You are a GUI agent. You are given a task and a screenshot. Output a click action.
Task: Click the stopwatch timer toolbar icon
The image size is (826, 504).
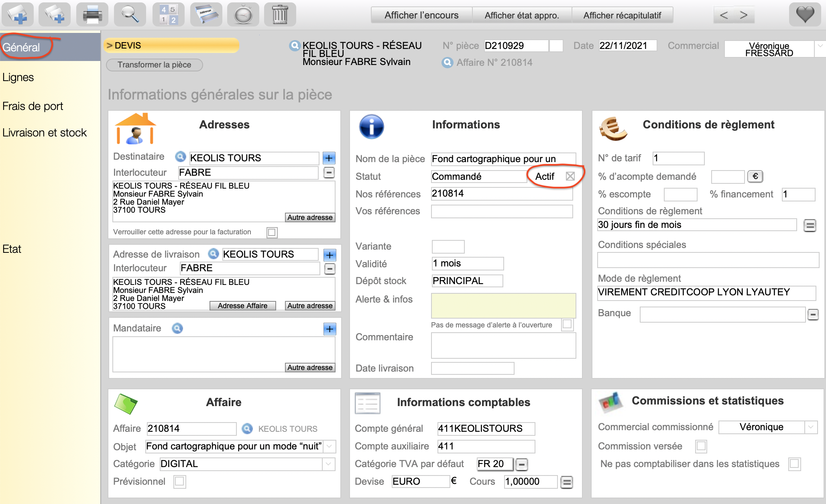point(243,15)
